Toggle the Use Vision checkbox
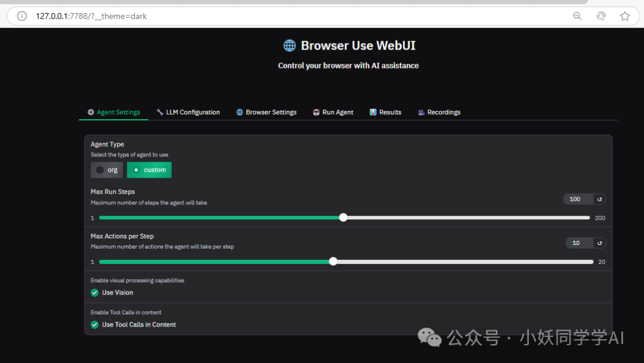 pyautogui.click(x=94, y=293)
